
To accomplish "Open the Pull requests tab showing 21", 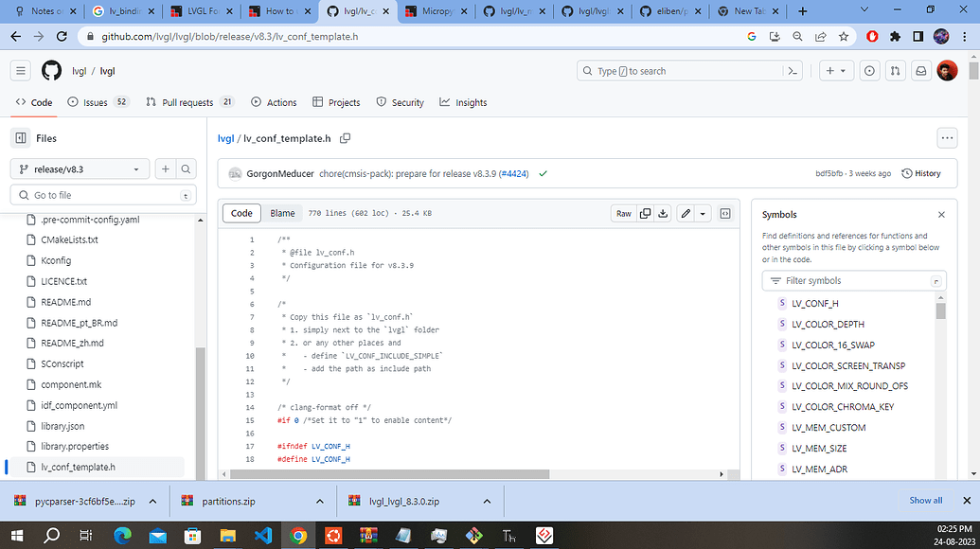I will tap(189, 102).
